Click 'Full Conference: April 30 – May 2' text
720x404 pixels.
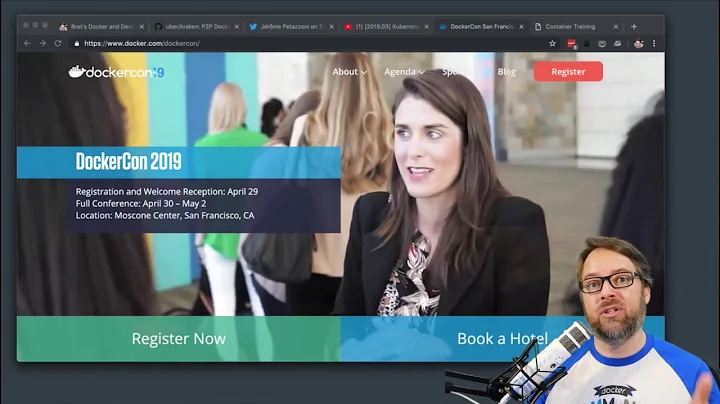(141, 203)
